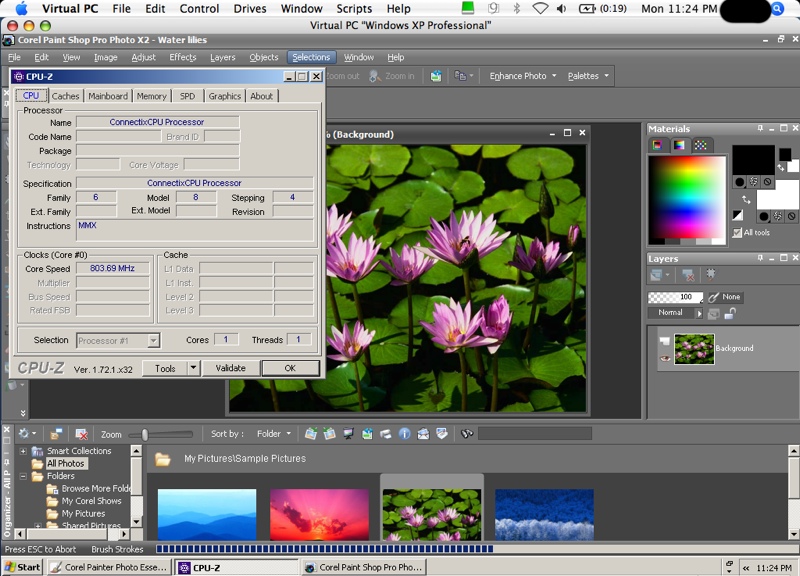Open the rainbow color picker tab in Materials
800x576 pixels.
679,145
